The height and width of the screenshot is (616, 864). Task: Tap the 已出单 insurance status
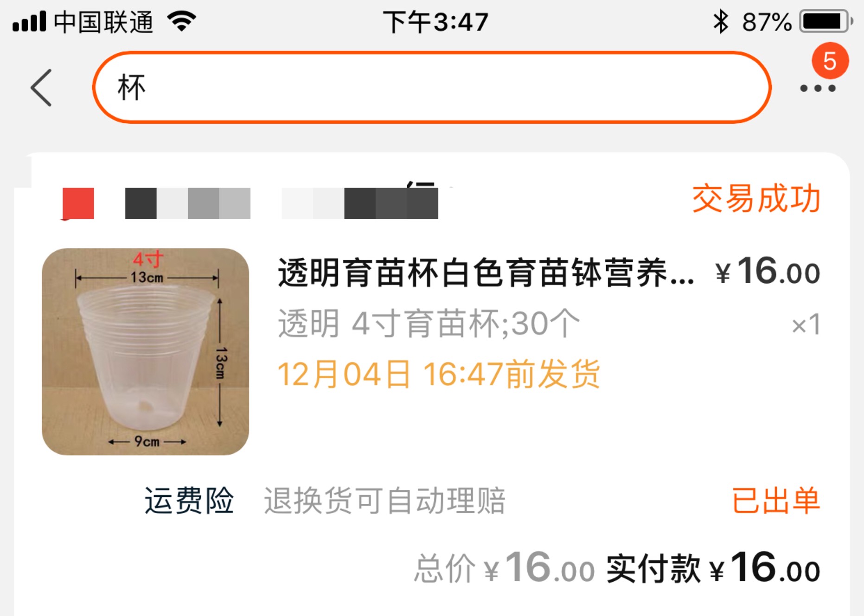(776, 501)
